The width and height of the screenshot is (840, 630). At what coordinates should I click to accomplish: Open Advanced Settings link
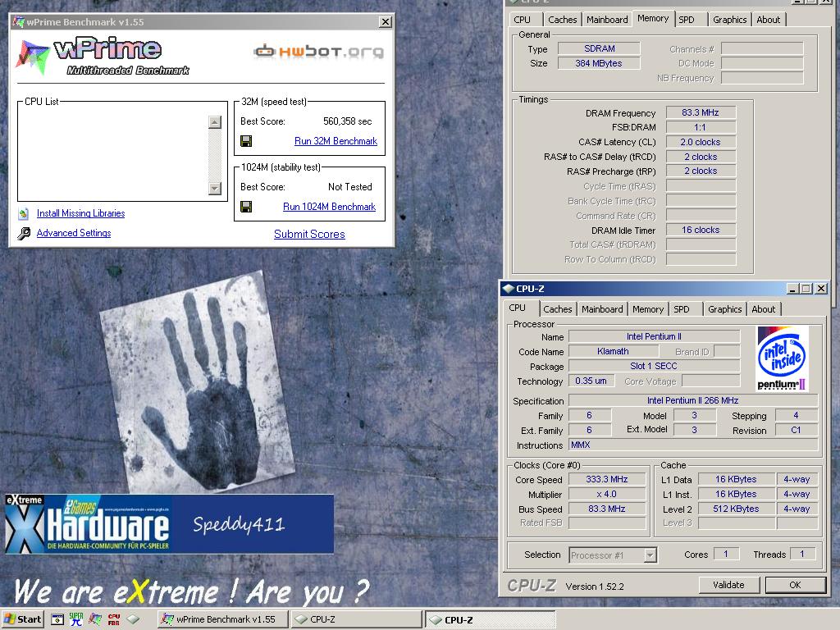coord(74,233)
